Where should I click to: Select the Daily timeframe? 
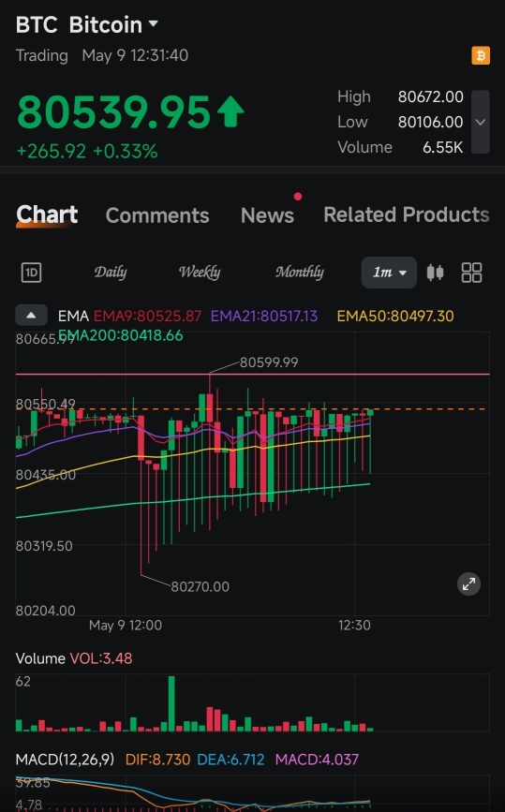tap(111, 272)
